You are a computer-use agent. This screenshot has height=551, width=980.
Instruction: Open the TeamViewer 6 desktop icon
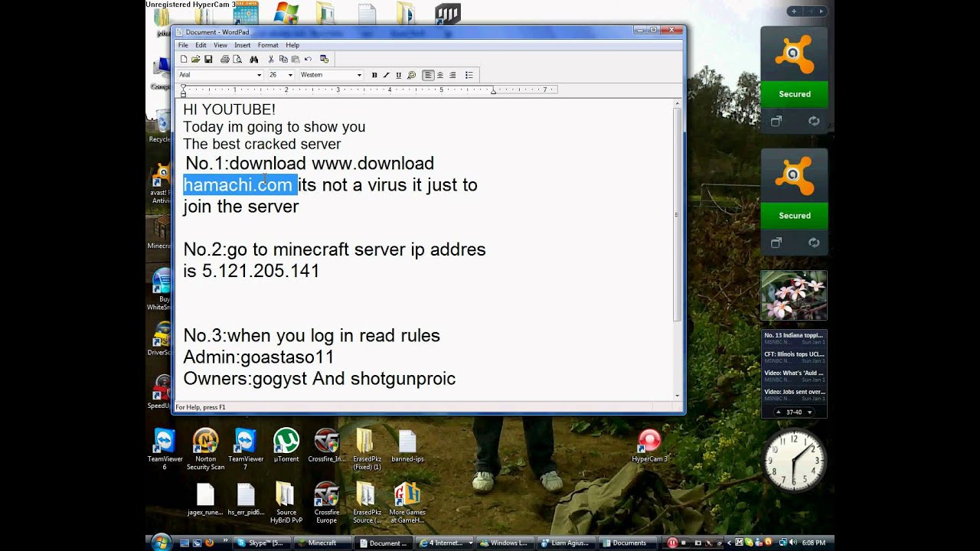click(165, 450)
